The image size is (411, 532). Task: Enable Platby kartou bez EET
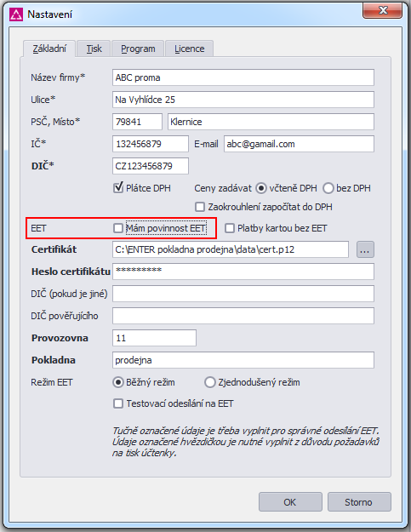(x=230, y=228)
